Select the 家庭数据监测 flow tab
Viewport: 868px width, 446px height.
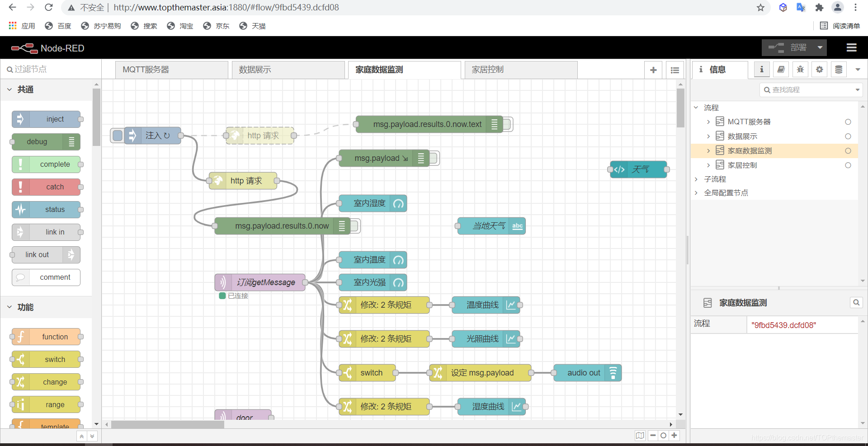click(x=405, y=70)
